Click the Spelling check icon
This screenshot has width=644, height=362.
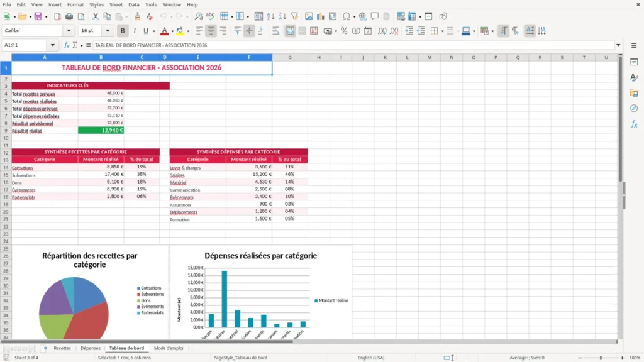(x=210, y=16)
